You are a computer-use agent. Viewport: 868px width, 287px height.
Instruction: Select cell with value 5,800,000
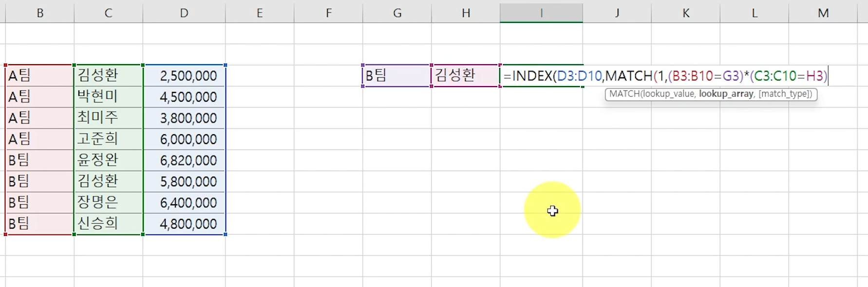coord(184,181)
